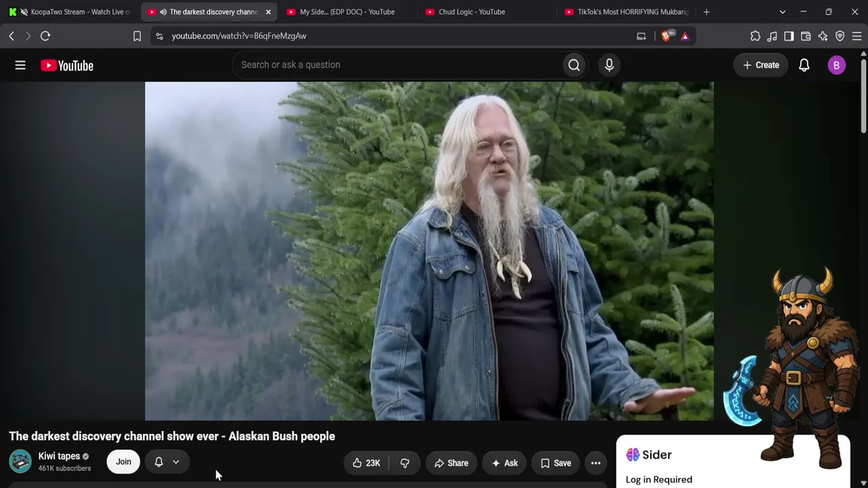This screenshot has height=488, width=868.
Task: Save the video to a playlist
Action: [x=555, y=463]
